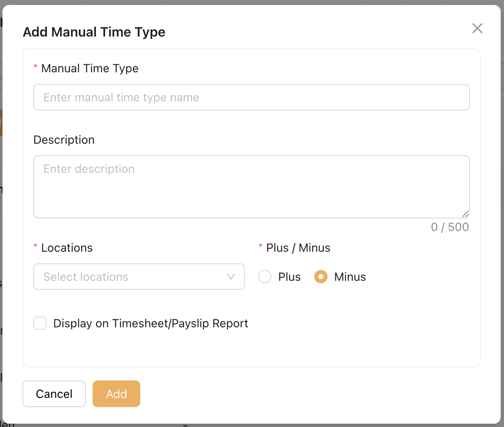Click the orange Add button
The width and height of the screenshot is (504, 427).
(116, 394)
